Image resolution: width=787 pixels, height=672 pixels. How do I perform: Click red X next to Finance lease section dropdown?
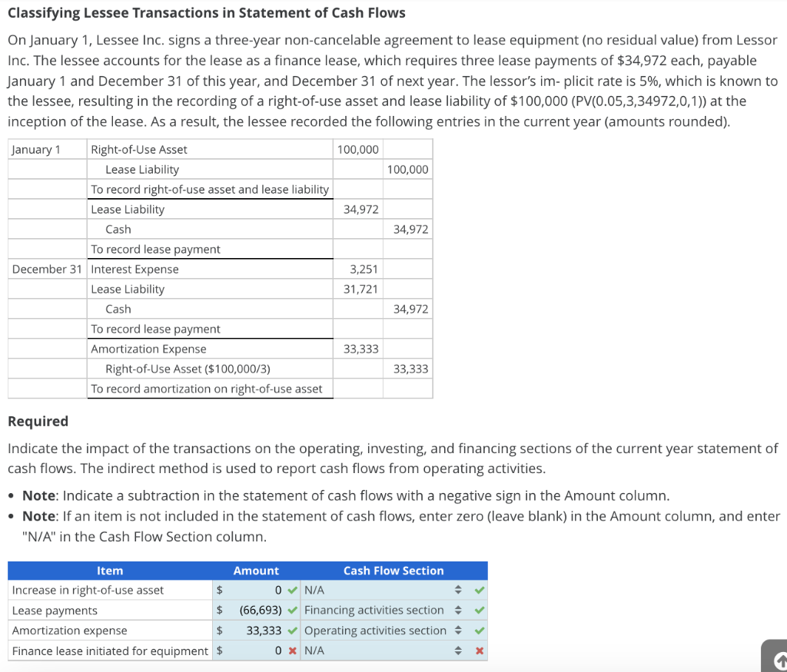(480, 650)
